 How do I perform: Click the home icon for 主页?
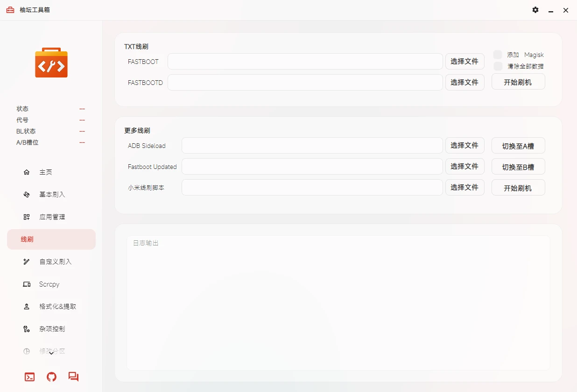[x=27, y=172]
